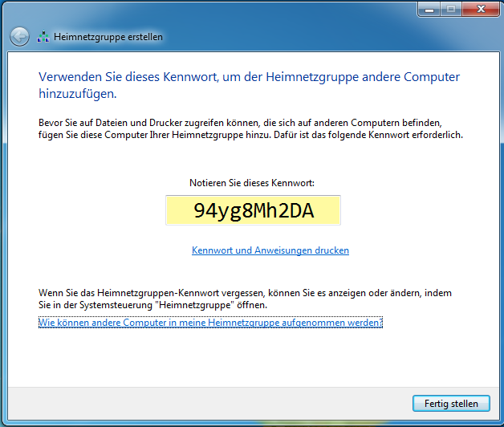
Task: Click the disabled maximize window button
Action: click(x=451, y=9)
